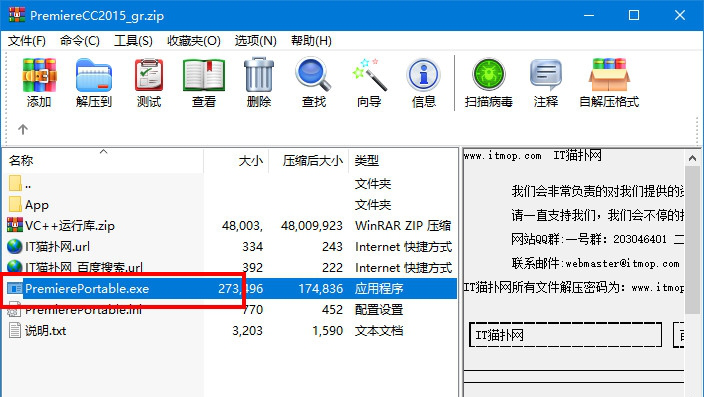Image resolution: width=704 pixels, height=412 pixels.
Task: Click the SFX (自解压格式) icon
Action: [x=609, y=75]
